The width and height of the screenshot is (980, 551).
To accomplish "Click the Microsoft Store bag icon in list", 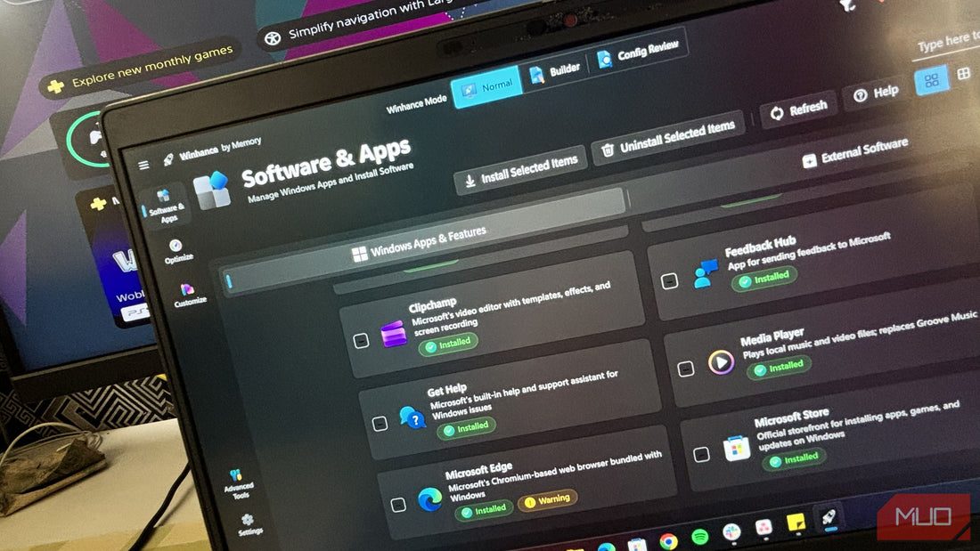I will tap(737, 449).
